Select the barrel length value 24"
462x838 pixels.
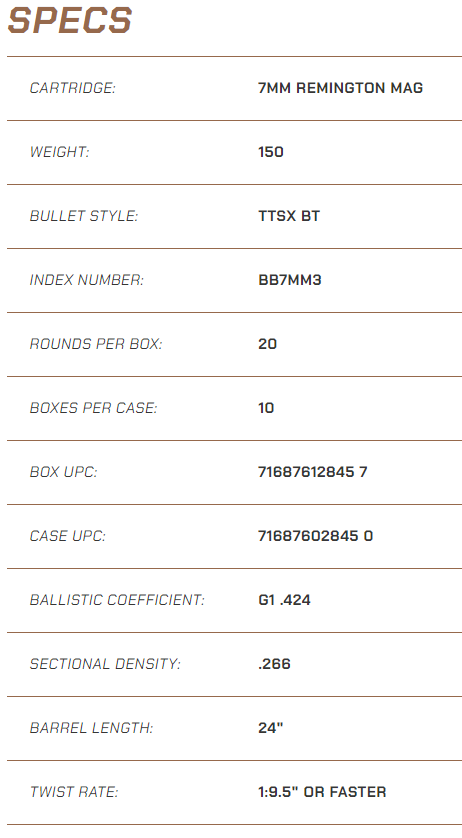coord(271,728)
